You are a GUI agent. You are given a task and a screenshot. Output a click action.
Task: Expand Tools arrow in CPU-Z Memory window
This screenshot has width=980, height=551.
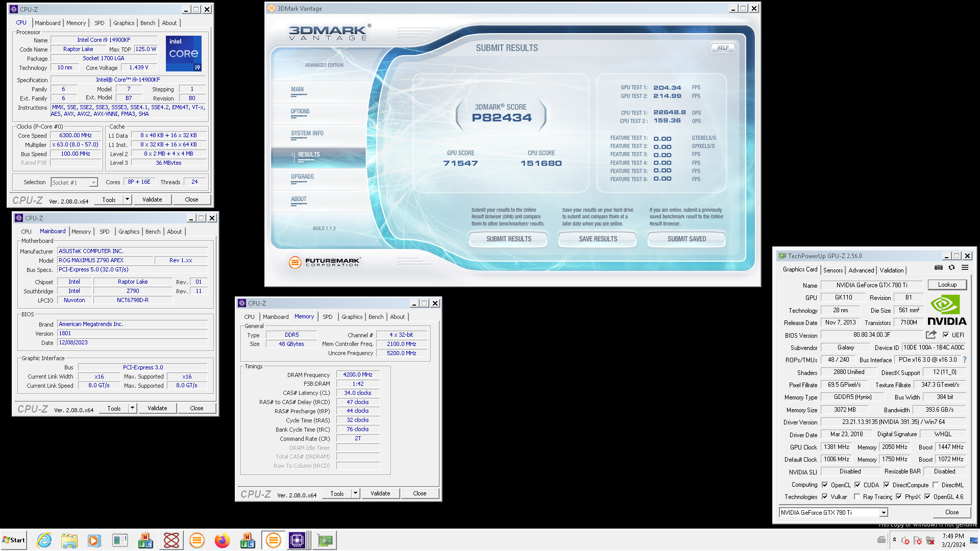355,493
